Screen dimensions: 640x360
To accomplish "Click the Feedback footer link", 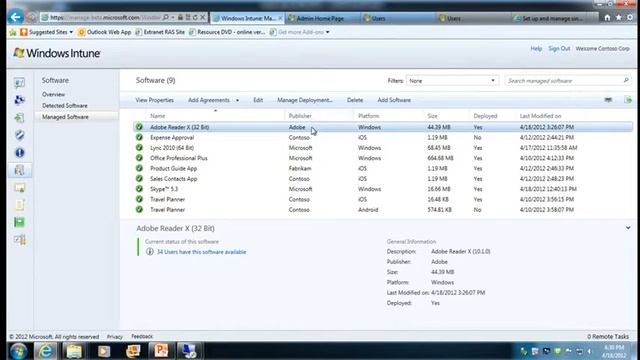I will (142, 336).
